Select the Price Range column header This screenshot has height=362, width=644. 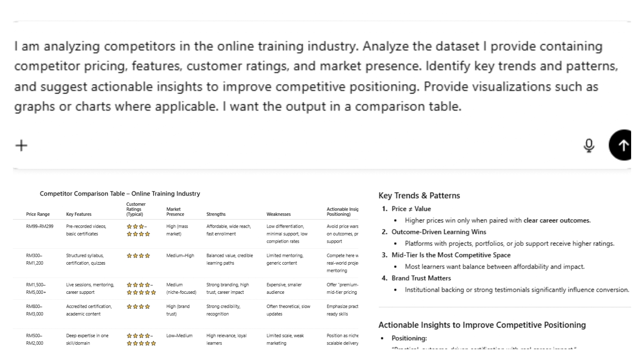pos(38,214)
